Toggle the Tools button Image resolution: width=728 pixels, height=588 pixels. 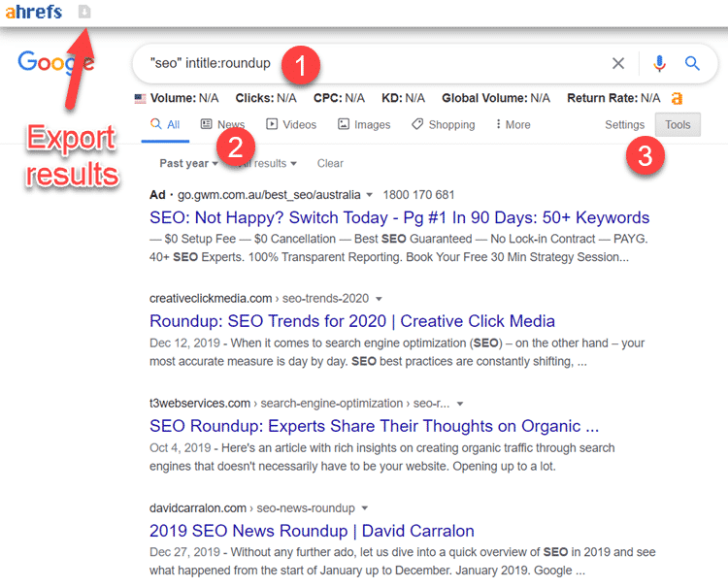678,124
